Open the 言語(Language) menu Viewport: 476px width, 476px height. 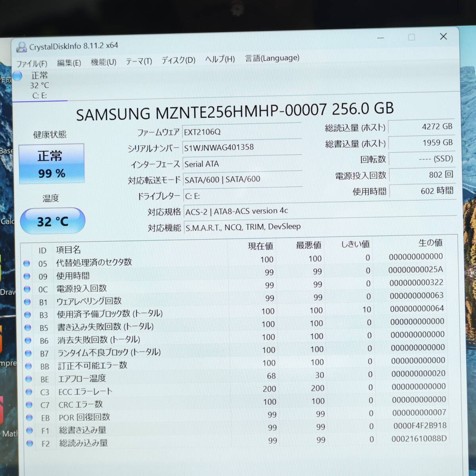272,58
